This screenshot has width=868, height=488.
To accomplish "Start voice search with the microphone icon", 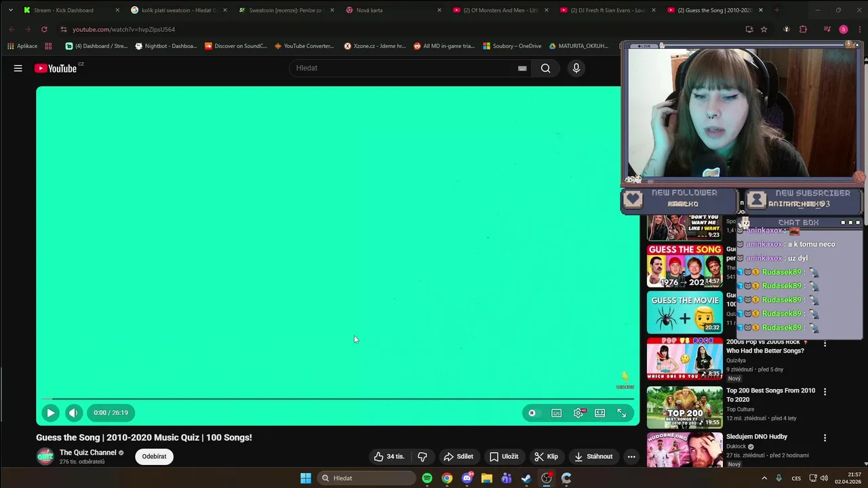I will 576,68.
